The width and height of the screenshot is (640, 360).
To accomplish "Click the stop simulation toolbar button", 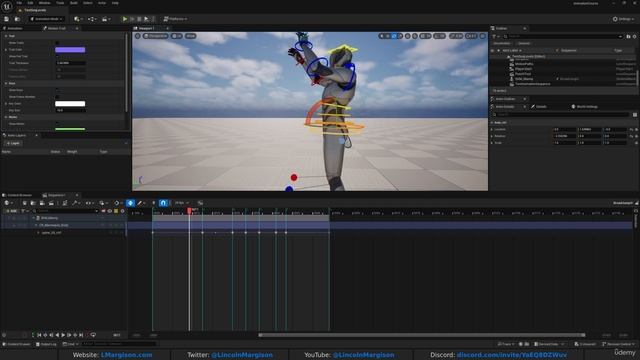I will pos(139,19).
